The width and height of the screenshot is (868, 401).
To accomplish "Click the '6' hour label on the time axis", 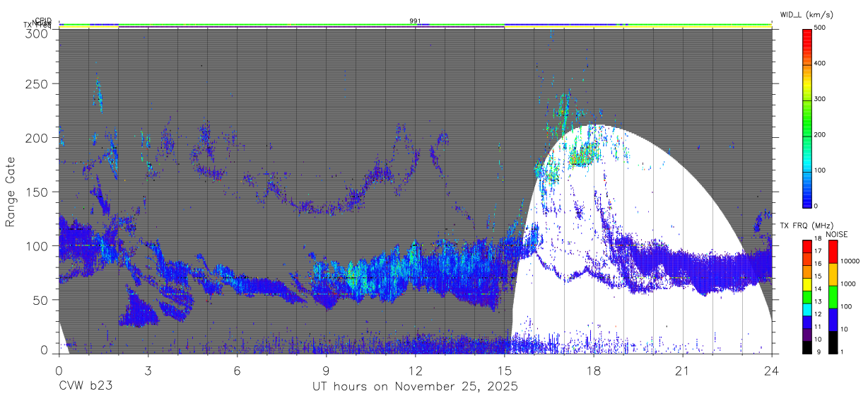I will point(237,371).
